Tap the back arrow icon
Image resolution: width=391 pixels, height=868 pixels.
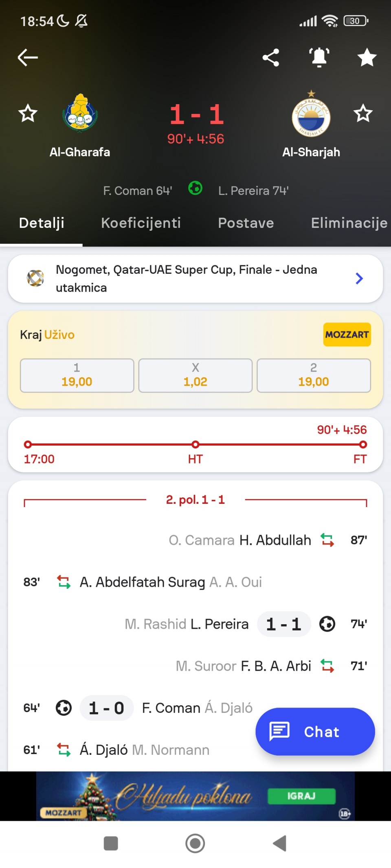[x=28, y=57]
